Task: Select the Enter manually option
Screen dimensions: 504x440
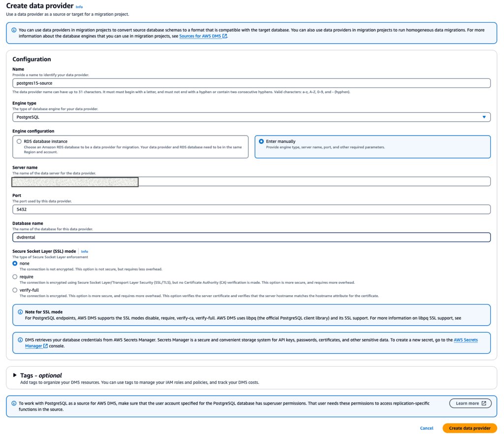Action: (x=261, y=141)
